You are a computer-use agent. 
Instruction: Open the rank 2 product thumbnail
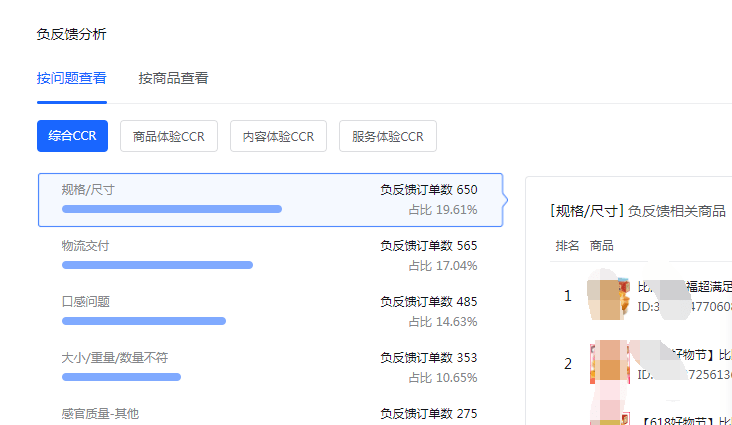608,363
